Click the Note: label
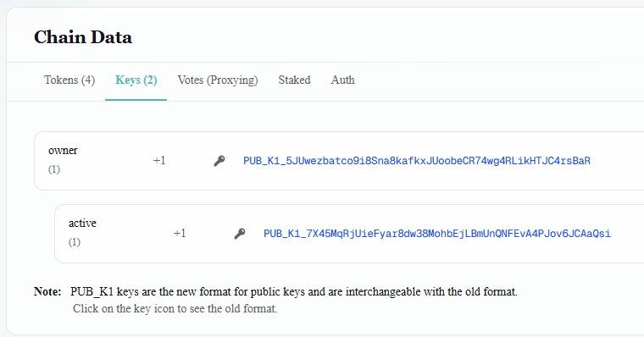Viewport: 644px width, 337px height. tap(47, 292)
